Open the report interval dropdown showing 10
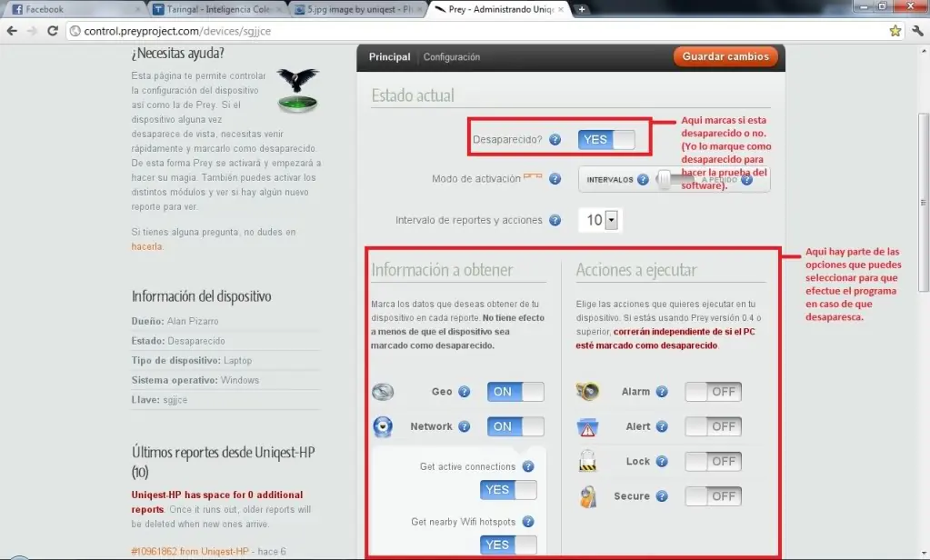The image size is (930, 560). pyautogui.click(x=600, y=220)
